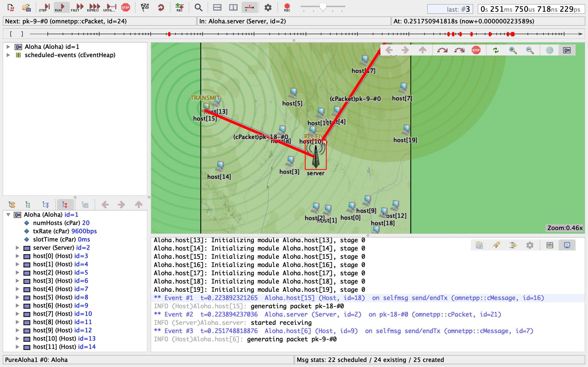Toggle the timeline display button
The height and width of the screenshot is (367, 588).
(249, 7)
